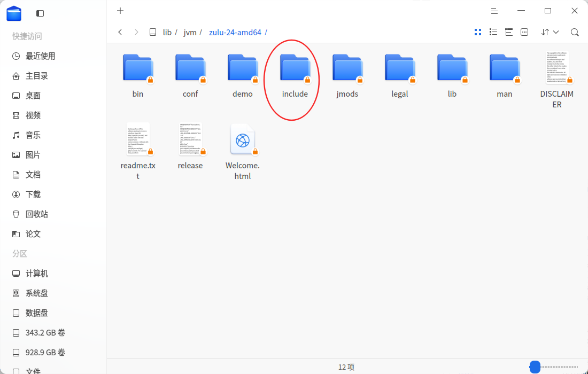
Task: Select the readme.txt file thumbnail
Action: tap(138, 139)
